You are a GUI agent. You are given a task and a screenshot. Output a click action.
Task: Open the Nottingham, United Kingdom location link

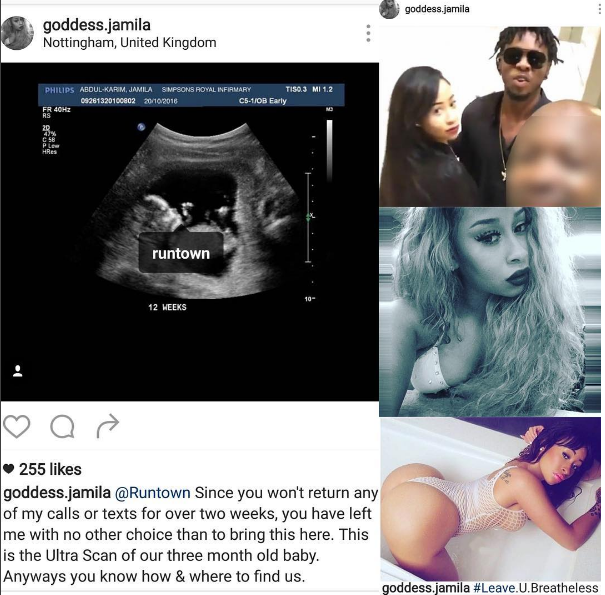click(130, 42)
